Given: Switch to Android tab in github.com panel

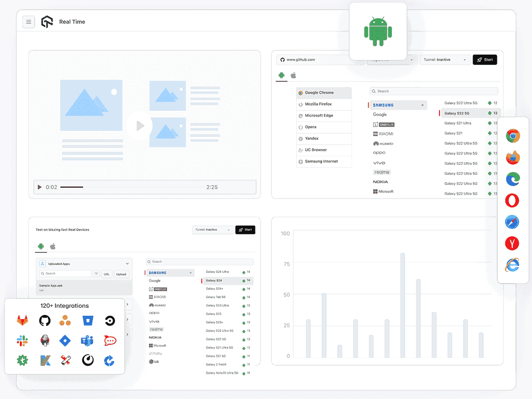Looking at the screenshot, I should coord(282,75).
